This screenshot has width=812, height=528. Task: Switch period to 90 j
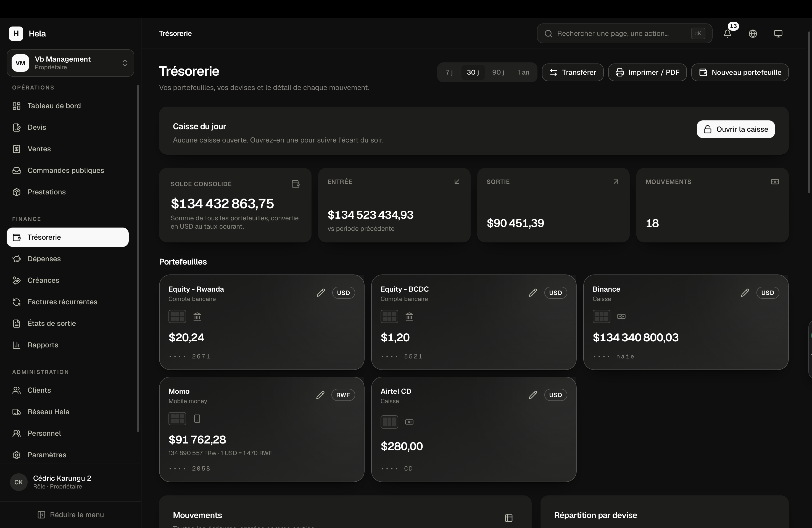click(x=498, y=72)
